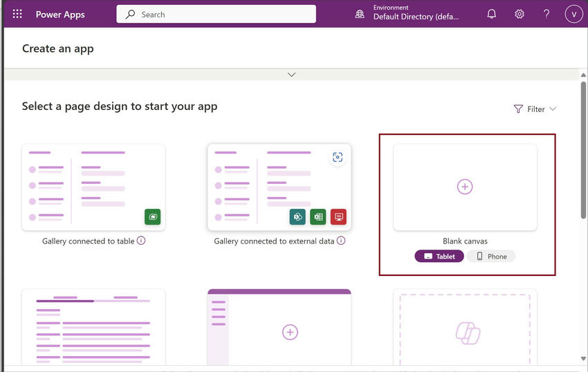Open the form layout template thumbnail
Screen dimensions: 588x372
pyautogui.click(x=93, y=326)
